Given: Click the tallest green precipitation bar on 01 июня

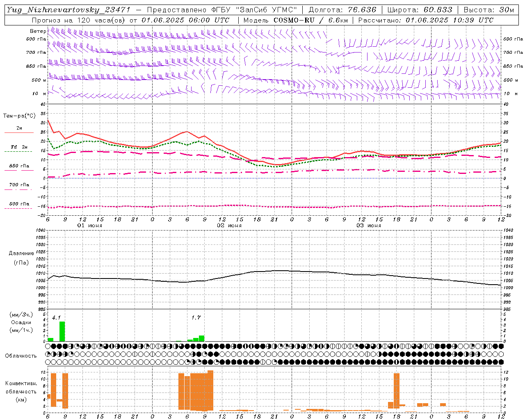Looking at the screenshot, I should pyautogui.click(x=62, y=331).
